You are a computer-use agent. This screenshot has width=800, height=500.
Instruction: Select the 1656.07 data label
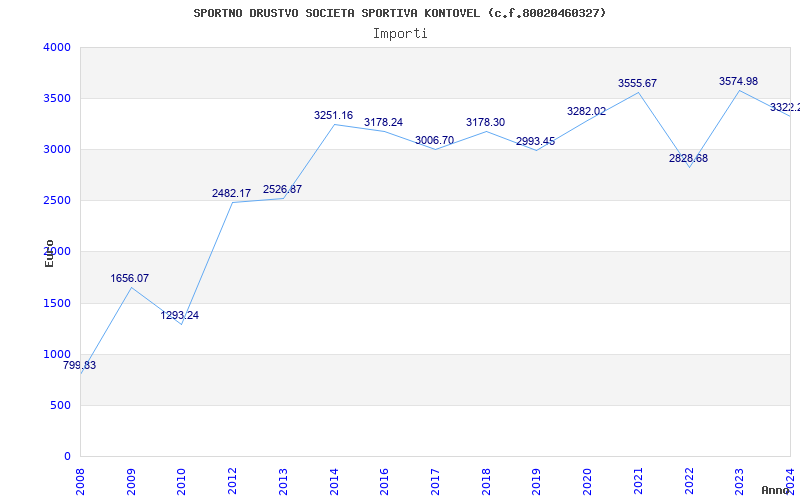(130, 278)
